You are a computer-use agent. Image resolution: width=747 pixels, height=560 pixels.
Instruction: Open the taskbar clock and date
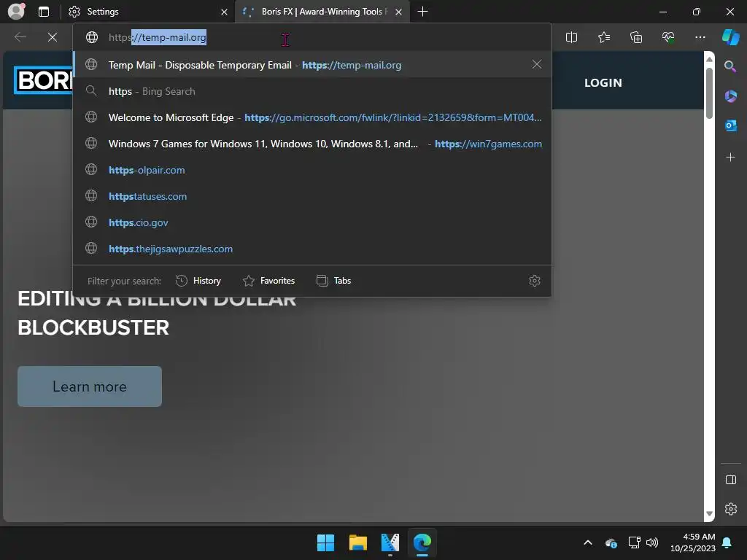(692, 542)
